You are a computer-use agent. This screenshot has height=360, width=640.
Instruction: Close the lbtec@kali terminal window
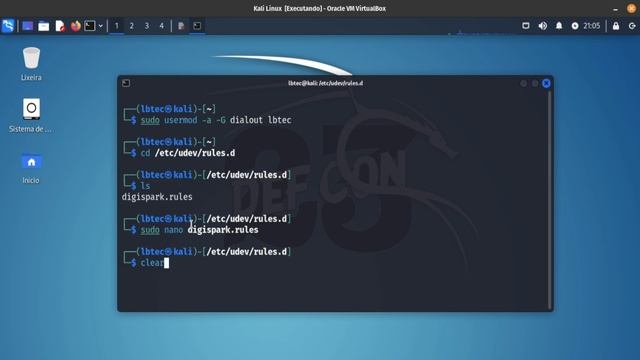[x=546, y=83]
